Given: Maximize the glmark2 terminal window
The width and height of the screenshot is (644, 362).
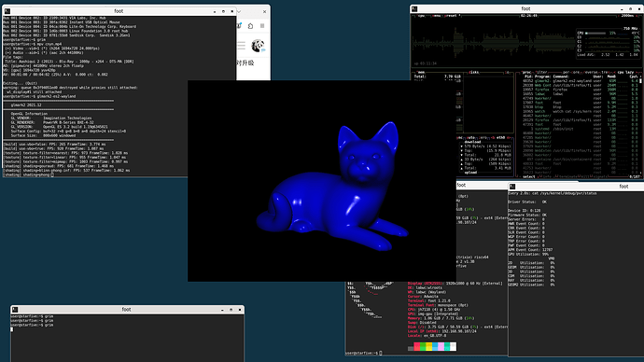Looking at the screenshot, I should pyautogui.click(x=223, y=11).
